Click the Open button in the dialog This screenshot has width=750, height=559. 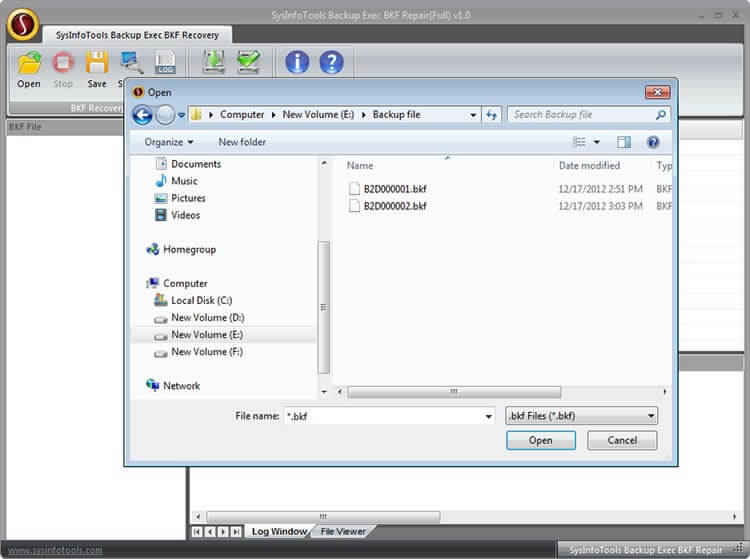pyautogui.click(x=540, y=440)
